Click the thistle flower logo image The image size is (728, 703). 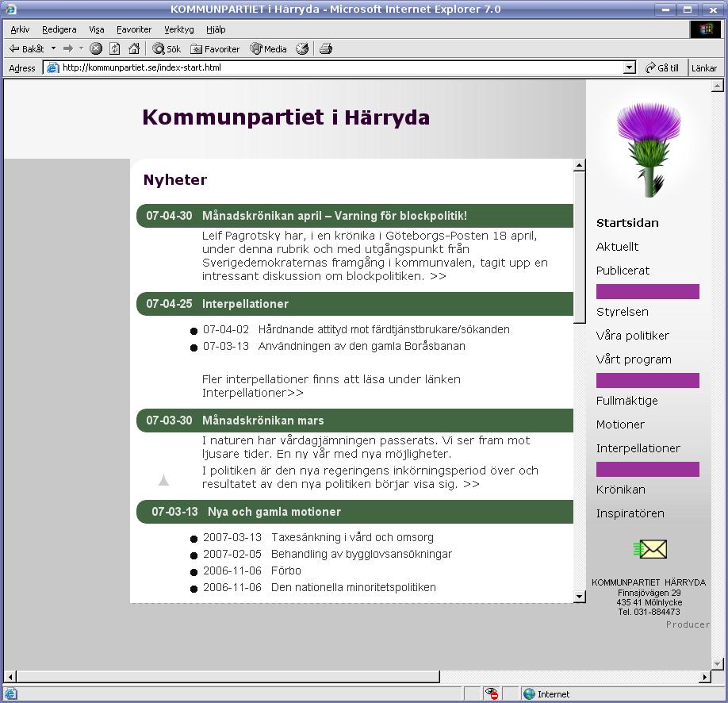point(648,150)
